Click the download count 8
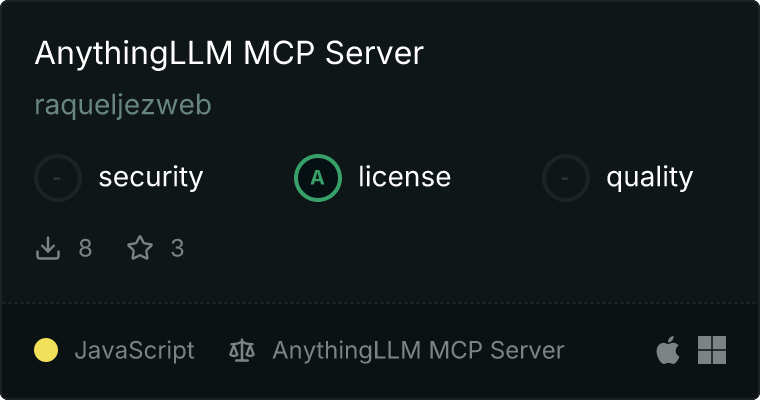The width and height of the screenshot is (760, 400). [85, 248]
